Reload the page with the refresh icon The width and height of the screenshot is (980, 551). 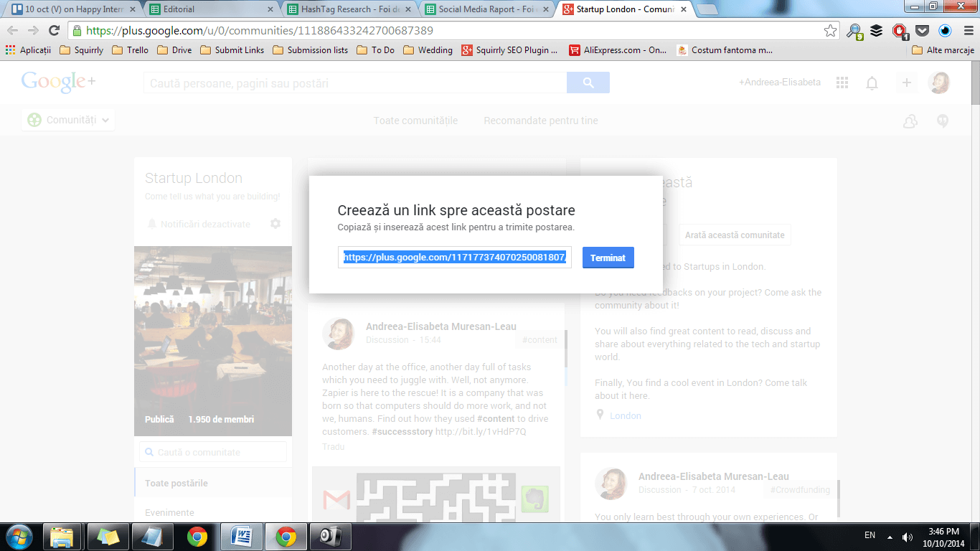pyautogui.click(x=54, y=31)
